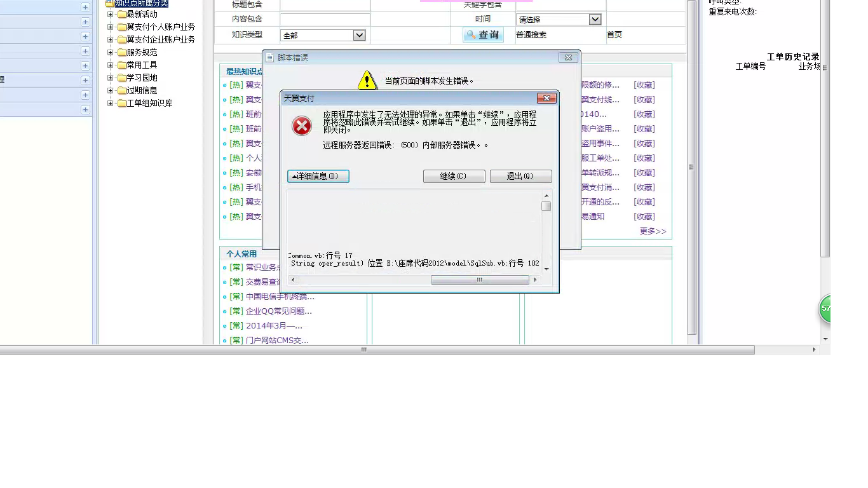Click the Common.vb:行号 17 trace line

click(x=320, y=255)
